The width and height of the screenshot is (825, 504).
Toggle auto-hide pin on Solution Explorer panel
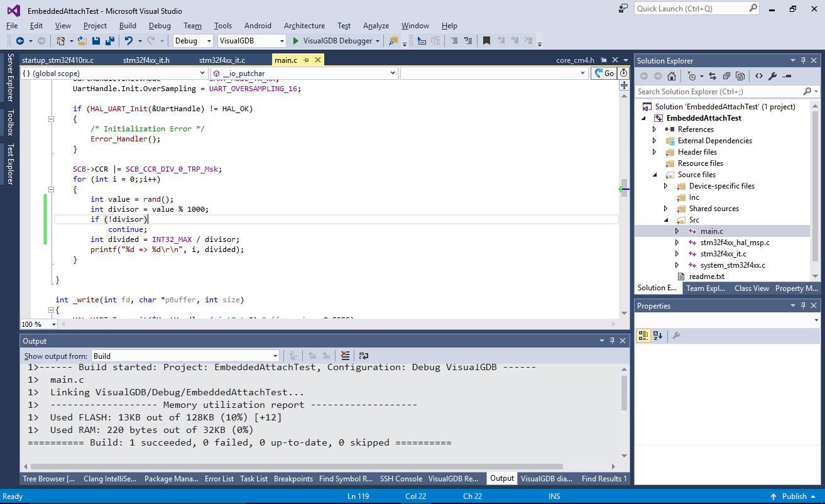[803, 60]
